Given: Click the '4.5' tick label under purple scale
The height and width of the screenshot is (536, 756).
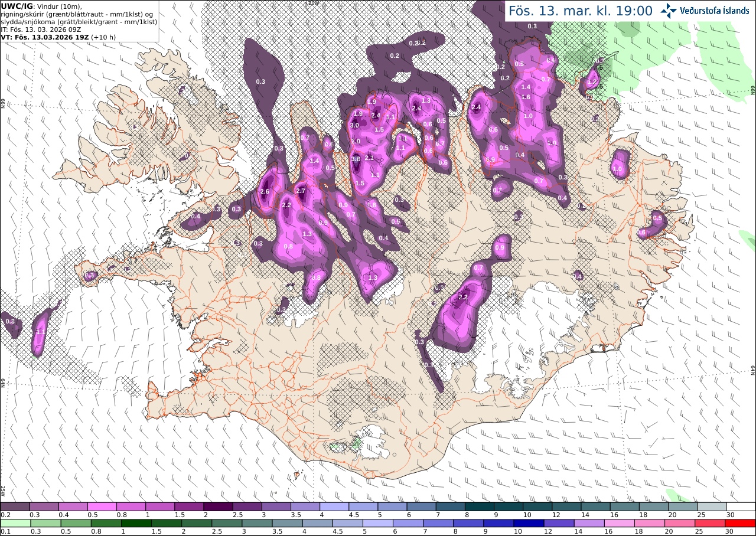Looking at the screenshot, I should [x=354, y=515].
